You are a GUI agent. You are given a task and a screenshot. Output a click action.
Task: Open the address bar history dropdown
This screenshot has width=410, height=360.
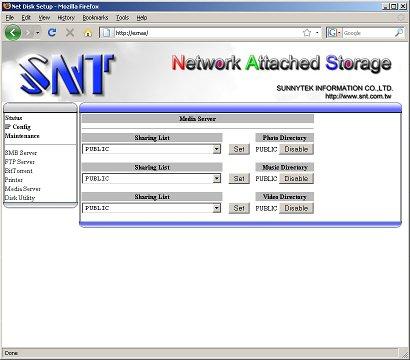[x=317, y=33]
